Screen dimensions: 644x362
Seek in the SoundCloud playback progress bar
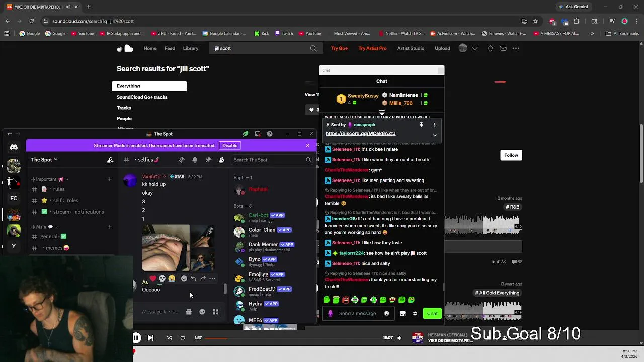pos(292,338)
